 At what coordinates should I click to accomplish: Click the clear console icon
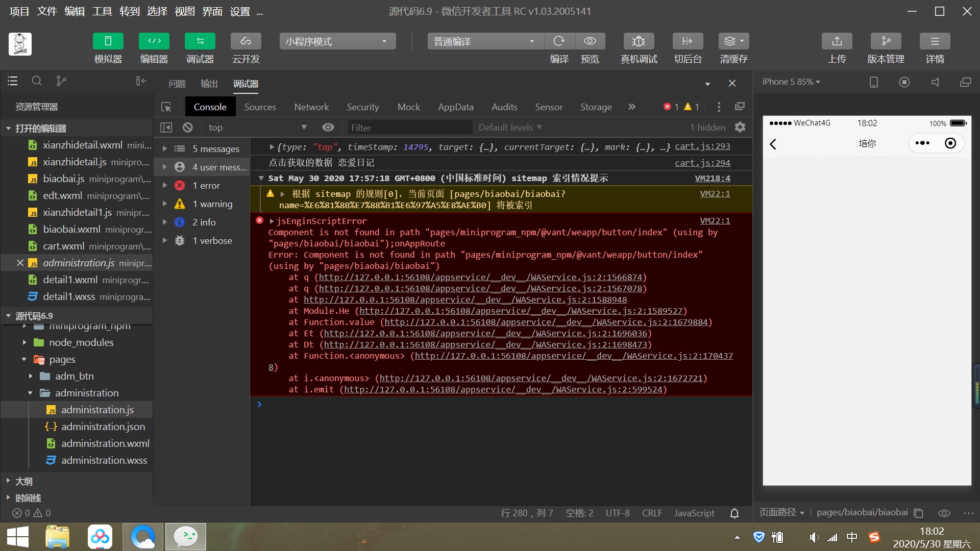coord(188,128)
